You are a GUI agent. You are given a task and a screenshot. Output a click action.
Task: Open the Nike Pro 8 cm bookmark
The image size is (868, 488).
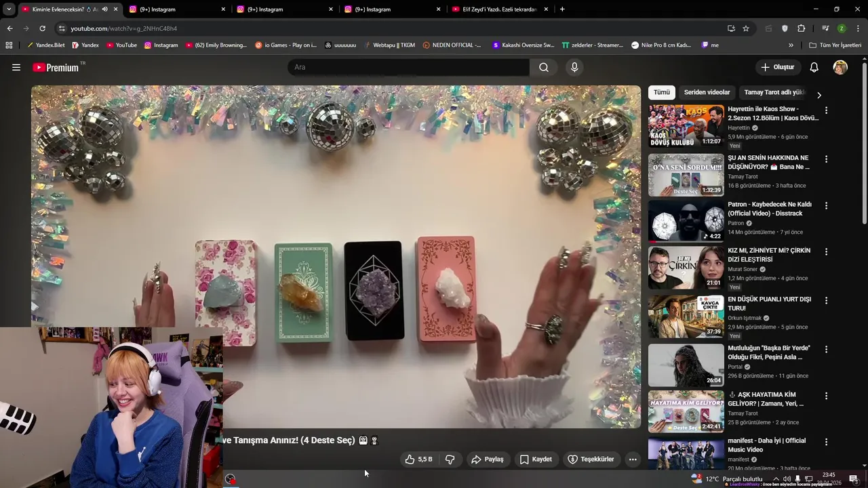(661, 45)
